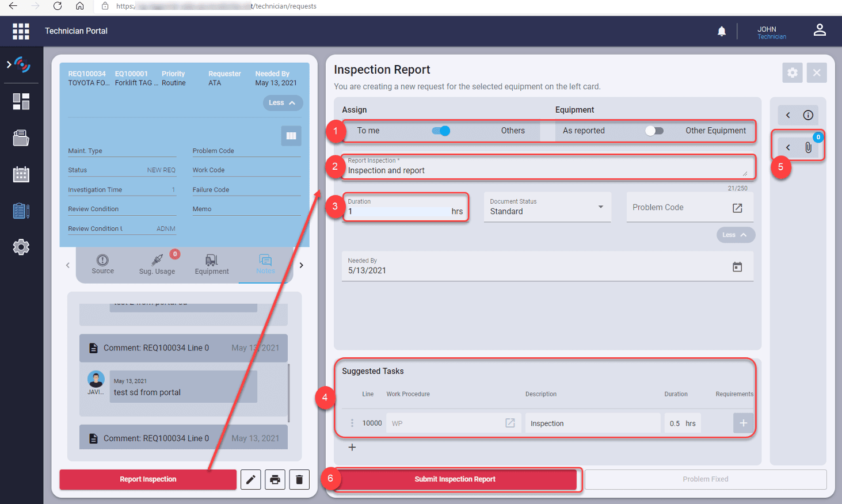This screenshot has width=842, height=504.
Task: Open the calendar icon in sidebar
Action: (x=21, y=174)
